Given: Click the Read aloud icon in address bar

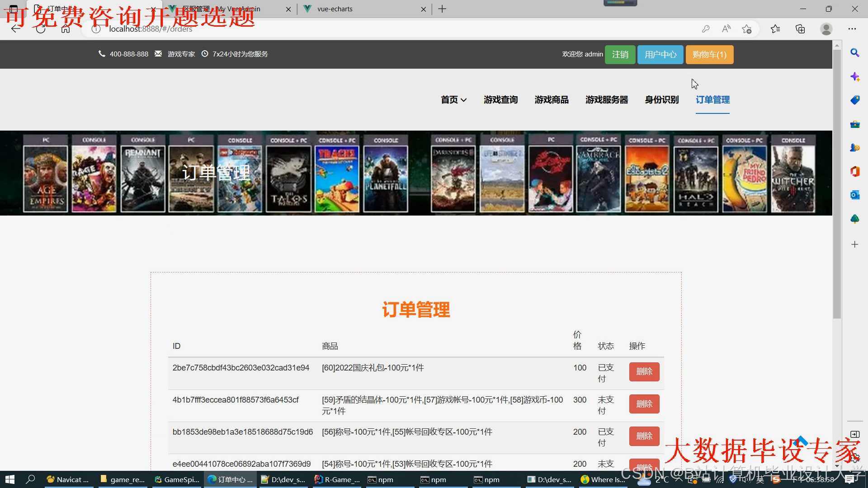Looking at the screenshot, I should [726, 29].
